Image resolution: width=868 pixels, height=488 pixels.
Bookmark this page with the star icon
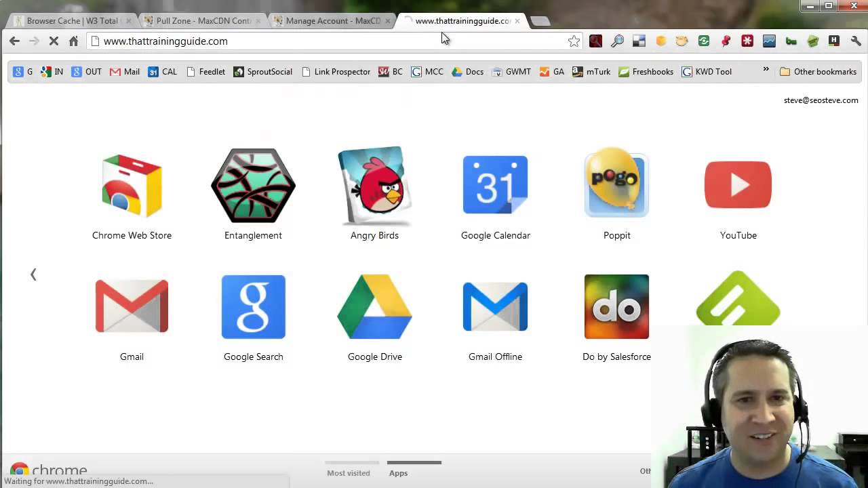click(574, 41)
